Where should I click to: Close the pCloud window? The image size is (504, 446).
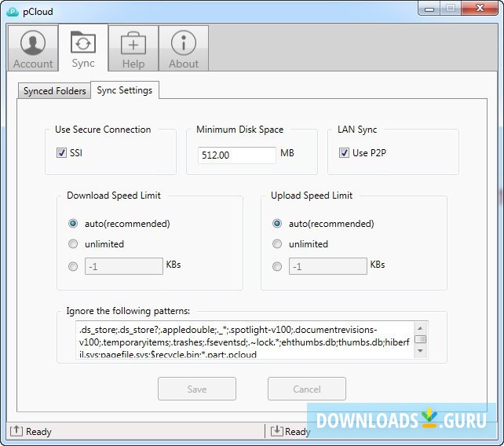pyautogui.click(x=480, y=9)
